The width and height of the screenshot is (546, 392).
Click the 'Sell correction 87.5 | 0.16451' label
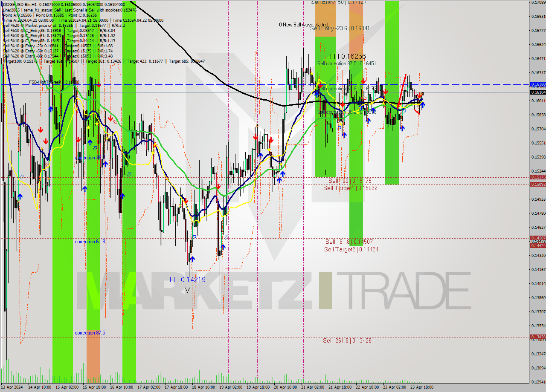click(x=346, y=63)
